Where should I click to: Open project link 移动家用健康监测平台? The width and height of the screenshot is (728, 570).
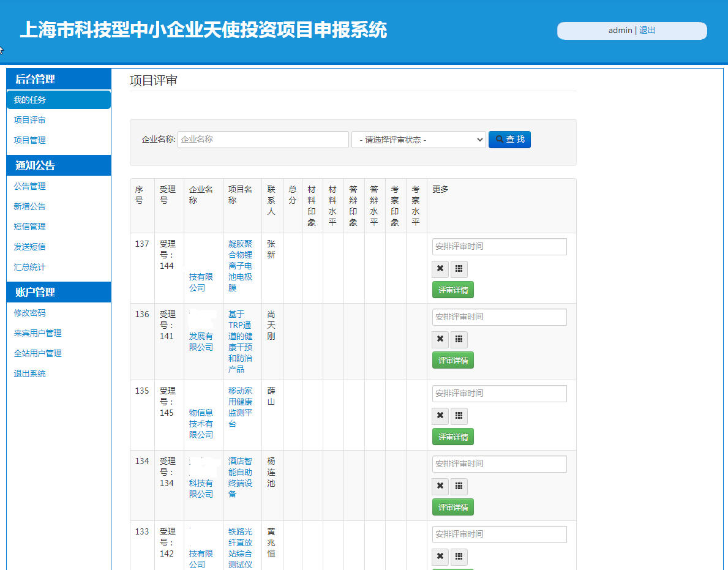coord(240,407)
